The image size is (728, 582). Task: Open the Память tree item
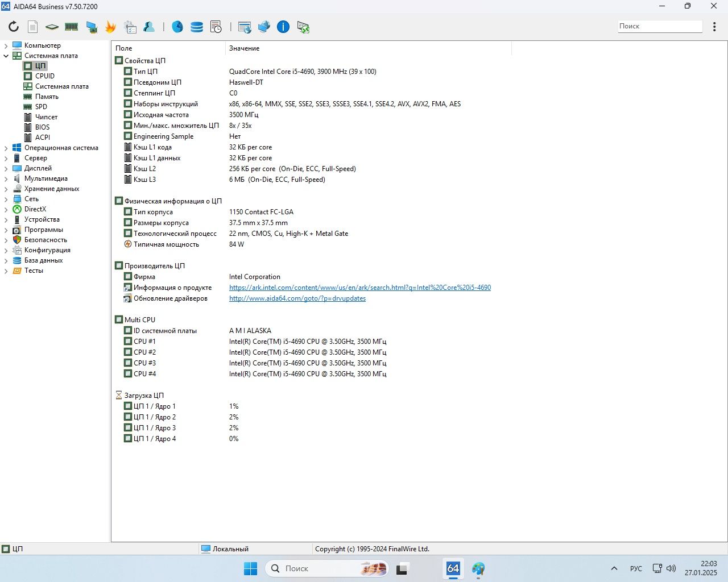coord(47,97)
